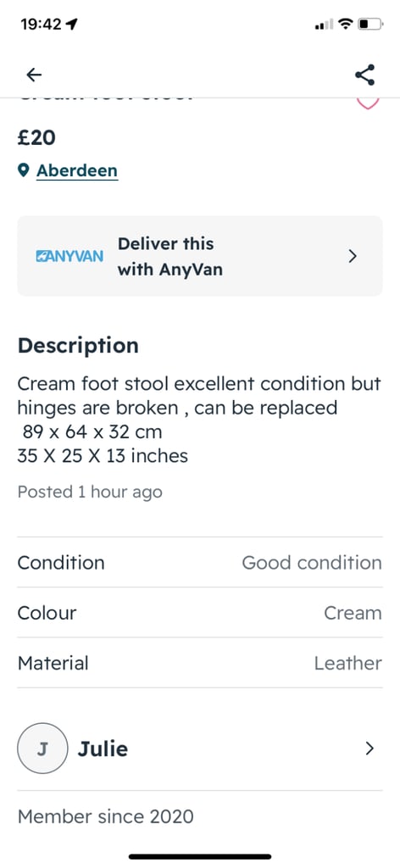Open the Aberdeen location link
400x868 pixels.
pyautogui.click(x=77, y=170)
